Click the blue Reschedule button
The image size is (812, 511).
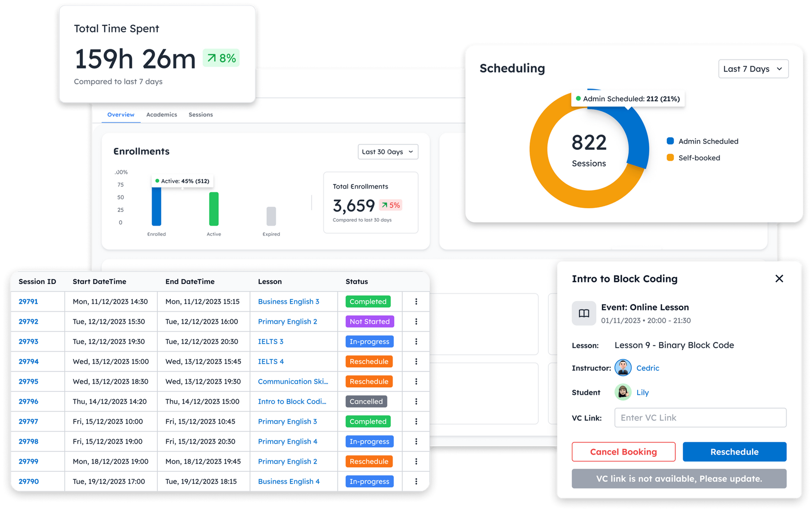(734, 452)
